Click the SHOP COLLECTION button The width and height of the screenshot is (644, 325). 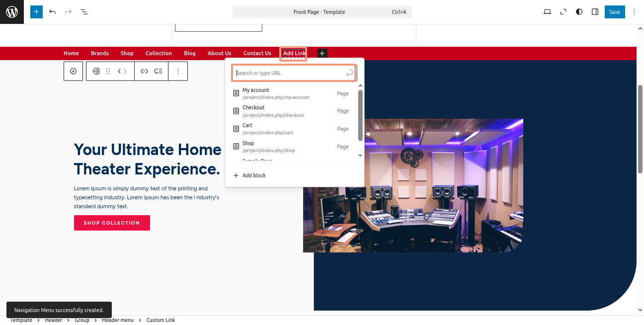coord(112,223)
